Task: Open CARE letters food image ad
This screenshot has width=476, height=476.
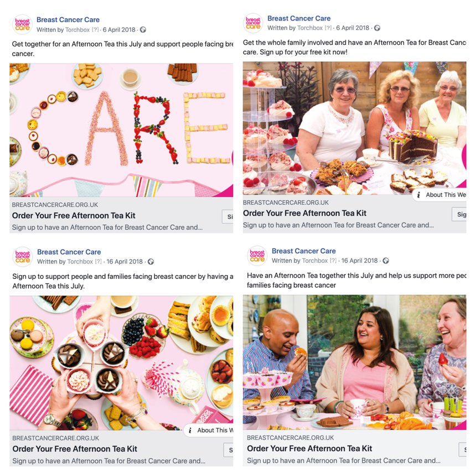Action: pyautogui.click(x=121, y=130)
